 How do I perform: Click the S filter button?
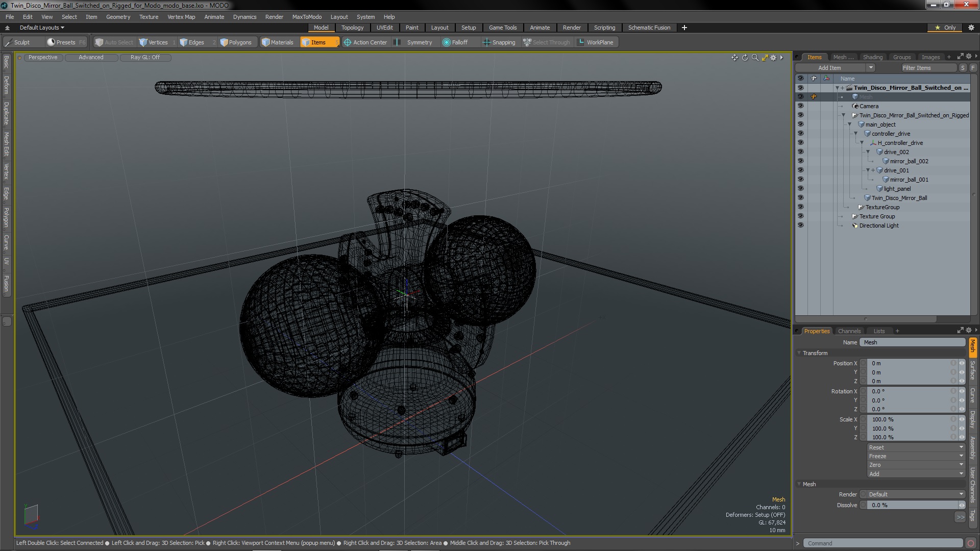[x=963, y=68]
